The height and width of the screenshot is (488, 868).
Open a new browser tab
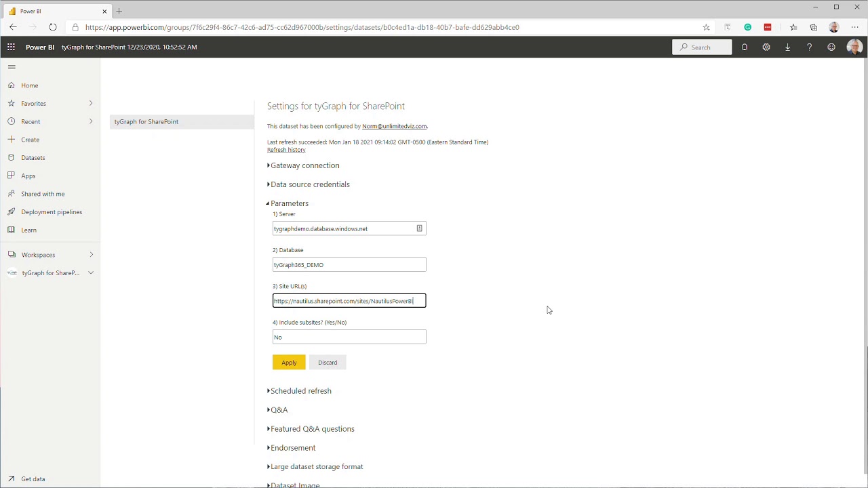tap(119, 11)
